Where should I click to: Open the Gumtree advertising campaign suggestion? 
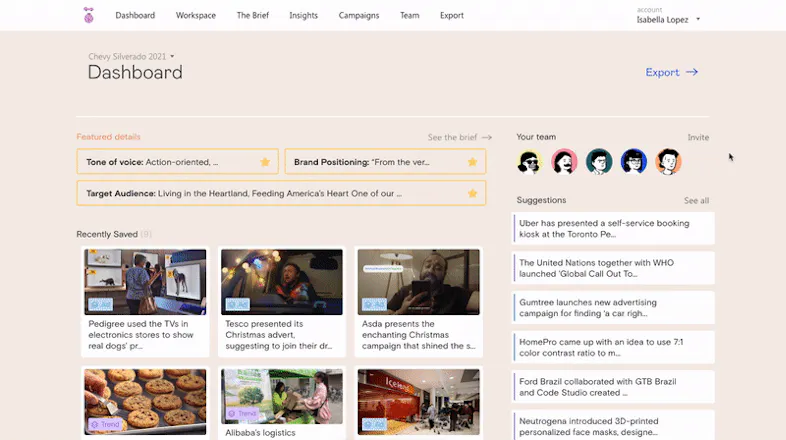click(613, 308)
